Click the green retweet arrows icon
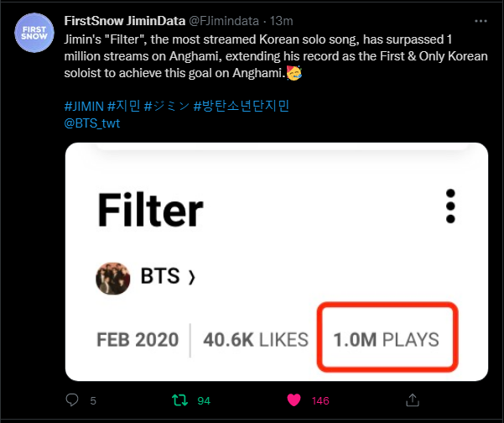 [x=179, y=400]
